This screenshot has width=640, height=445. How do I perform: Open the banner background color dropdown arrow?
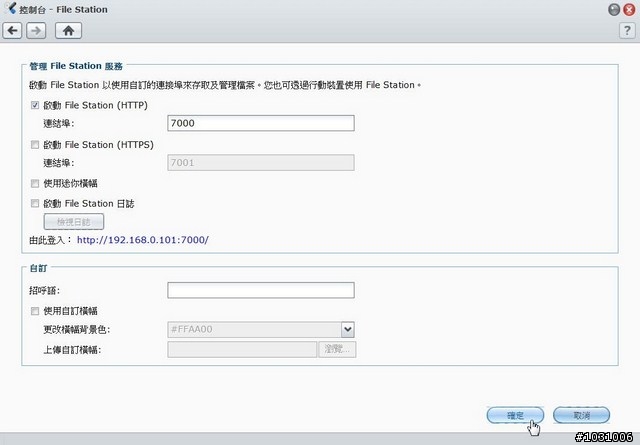tap(348, 329)
